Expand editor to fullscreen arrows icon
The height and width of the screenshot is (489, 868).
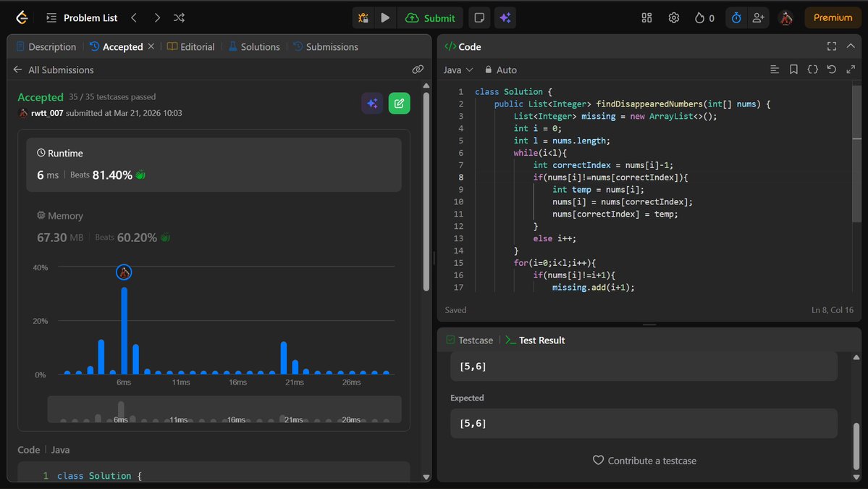tap(851, 70)
